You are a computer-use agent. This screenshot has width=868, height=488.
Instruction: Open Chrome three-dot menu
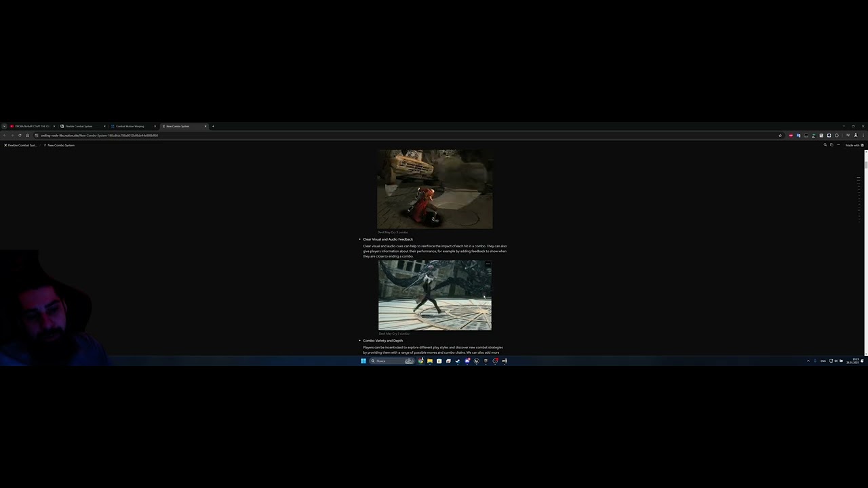point(863,136)
